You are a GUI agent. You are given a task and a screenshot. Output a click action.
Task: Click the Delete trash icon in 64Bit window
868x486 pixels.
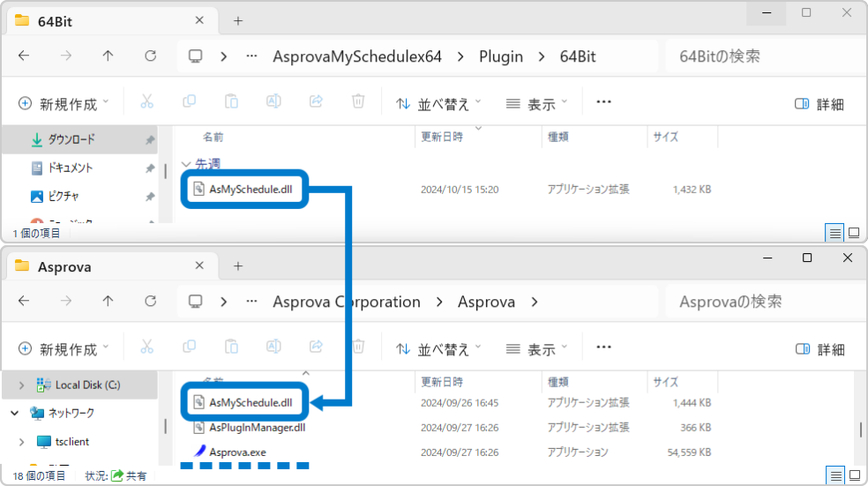click(358, 101)
